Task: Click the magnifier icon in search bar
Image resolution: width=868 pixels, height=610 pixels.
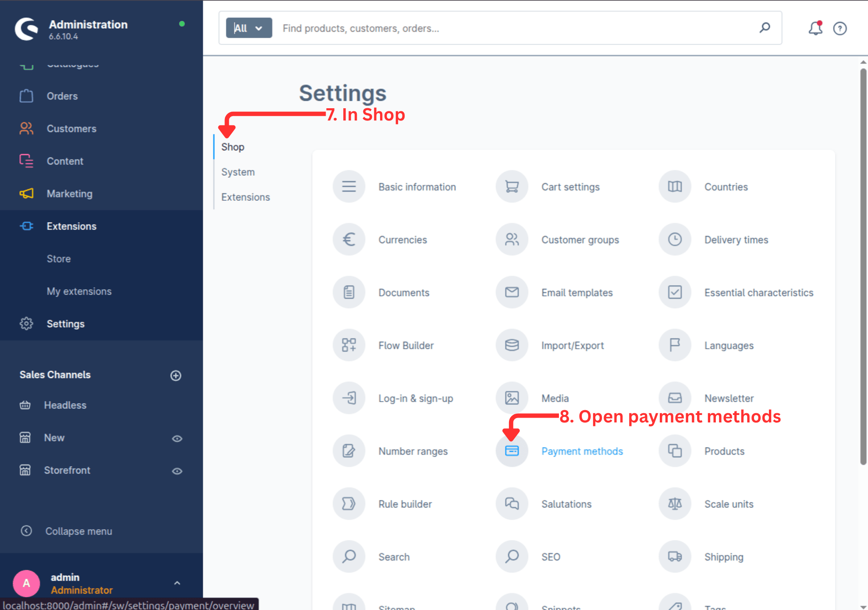Action: coord(765,28)
